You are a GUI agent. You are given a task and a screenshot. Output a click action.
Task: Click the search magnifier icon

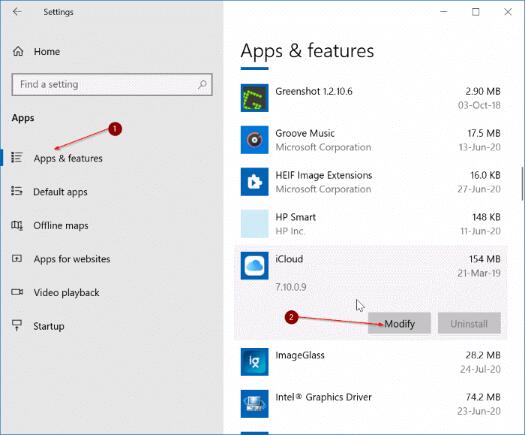(x=202, y=85)
